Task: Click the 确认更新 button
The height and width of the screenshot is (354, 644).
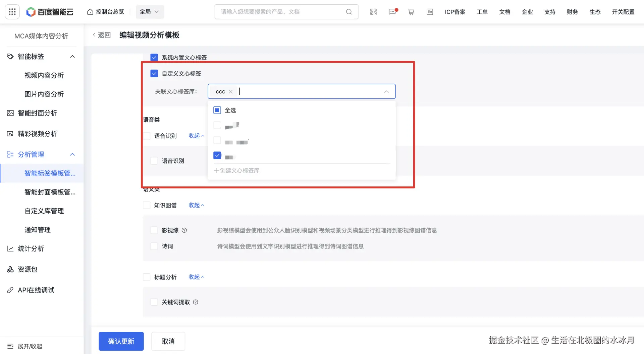Action: 121,341
